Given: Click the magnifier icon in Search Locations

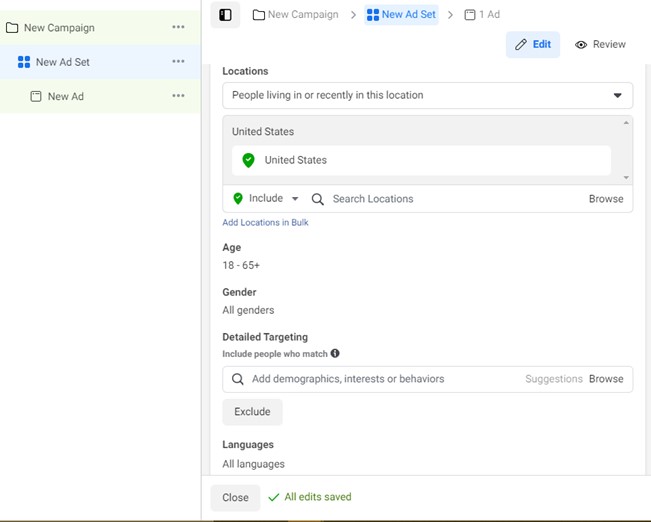Looking at the screenshot, I should (318, 199).
